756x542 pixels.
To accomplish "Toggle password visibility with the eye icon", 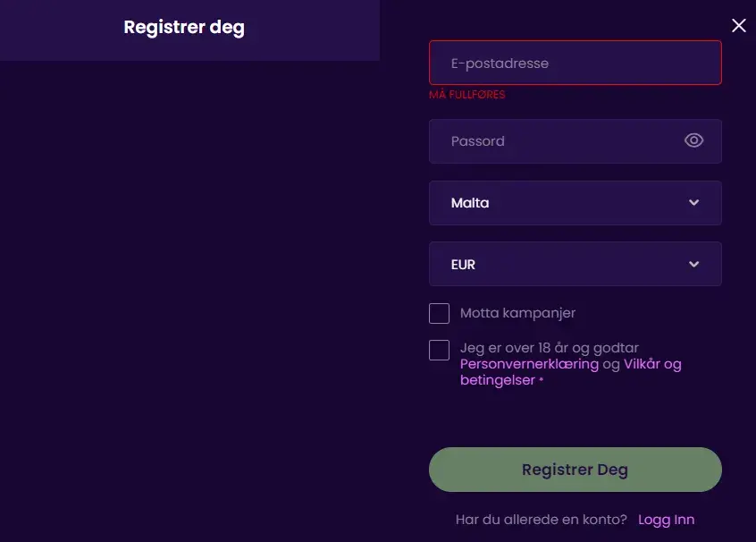I will [693, 140].
